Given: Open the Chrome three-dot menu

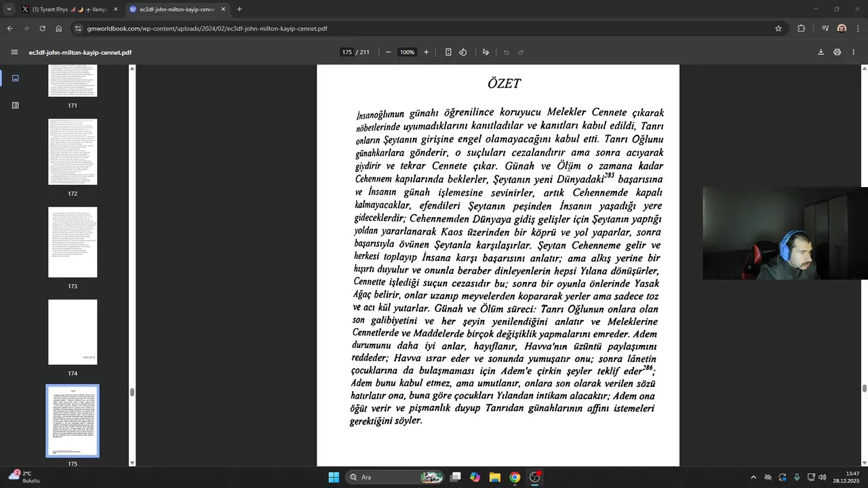Looking at the screenshot, I should pyautogui.click(x=859, y=28).
